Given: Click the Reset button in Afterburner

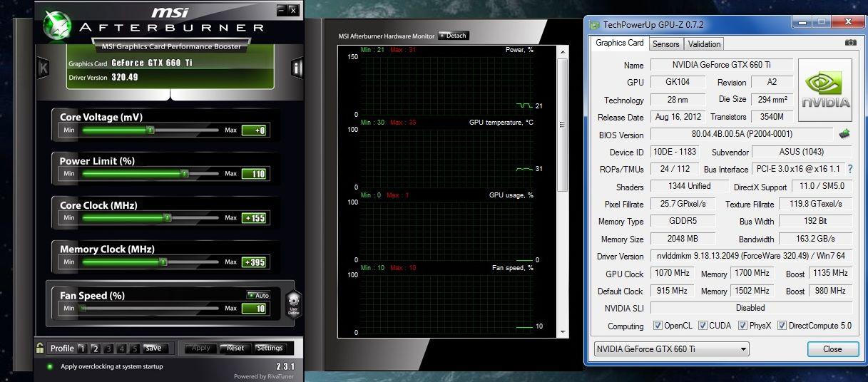Looking at the screenshot, I should [x=235, y=349].
